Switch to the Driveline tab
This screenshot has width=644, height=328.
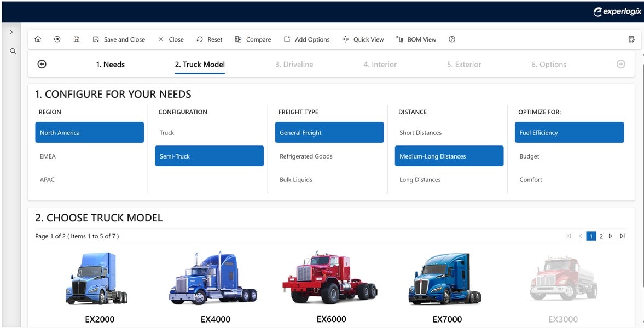(x=294, y=64)
